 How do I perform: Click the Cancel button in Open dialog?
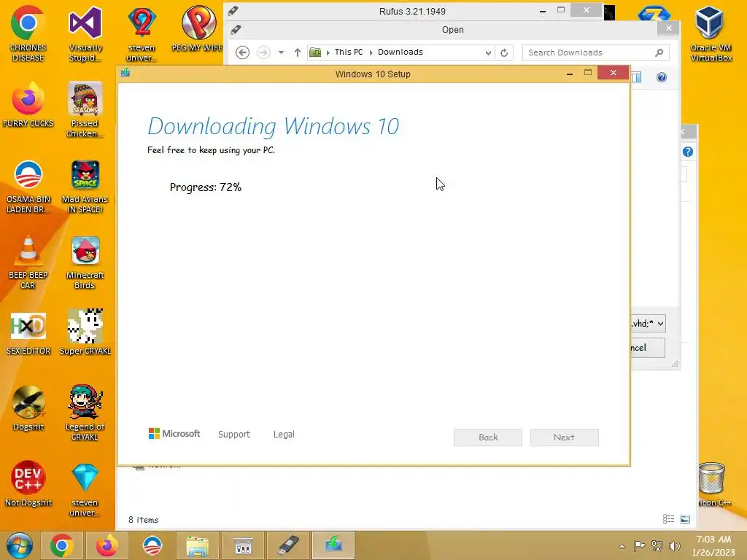tap(648, 348)
